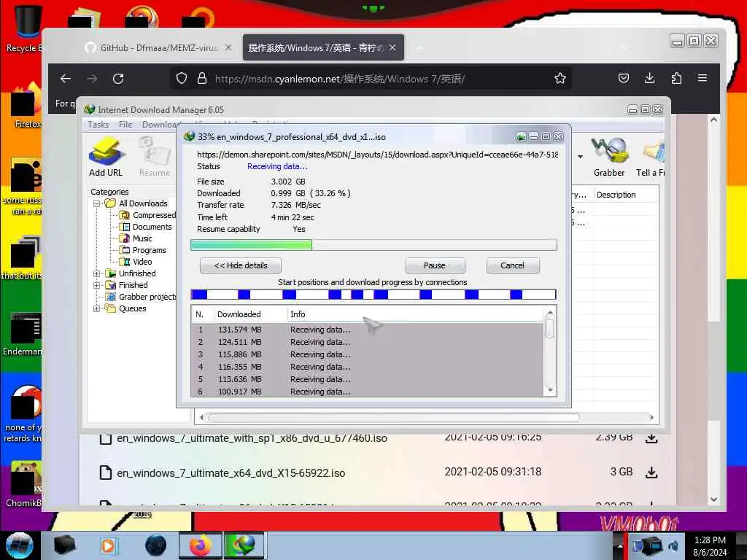Reload the page in Firefox
747x560 pixels.
click(119, 79)
